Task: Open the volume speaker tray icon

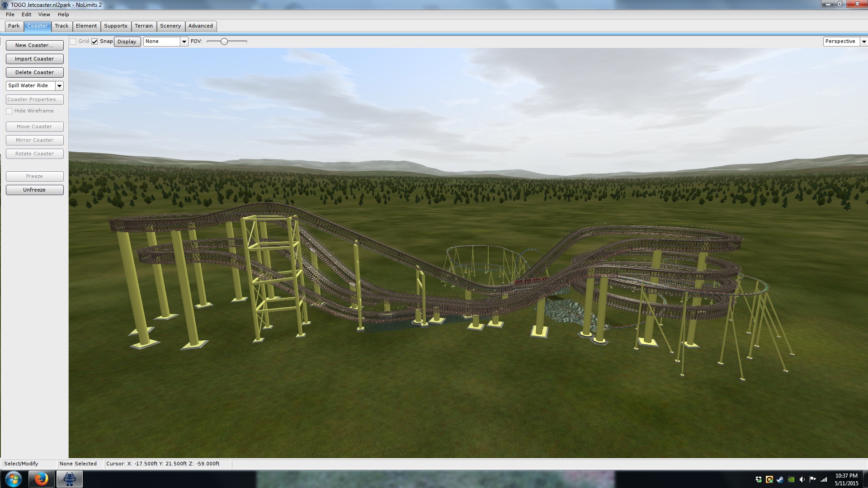Action: pos(802,479)
